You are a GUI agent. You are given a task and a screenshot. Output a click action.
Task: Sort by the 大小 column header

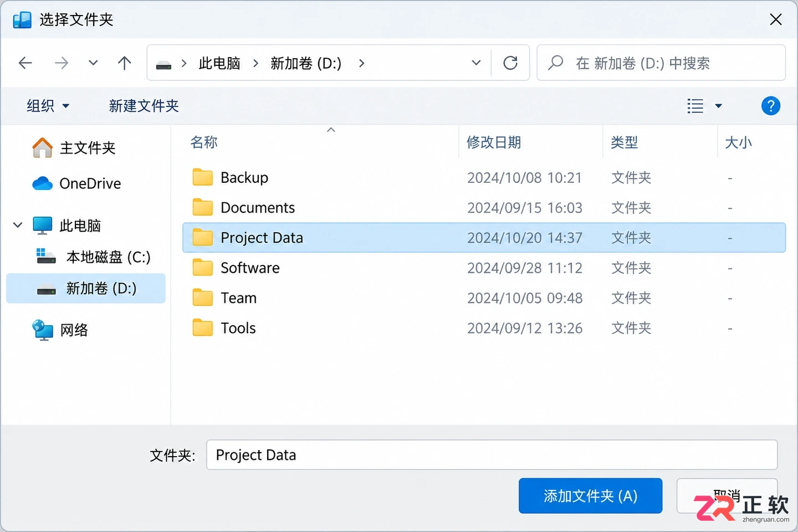click(x=739, y=142)
